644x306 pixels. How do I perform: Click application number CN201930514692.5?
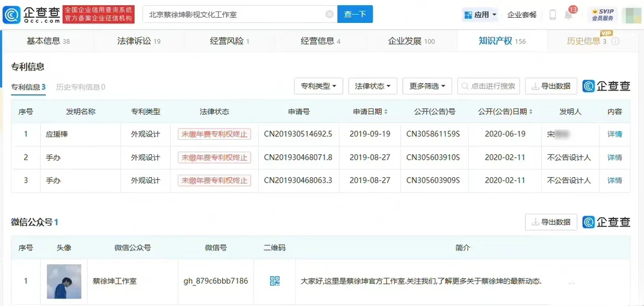coord(298,134)
